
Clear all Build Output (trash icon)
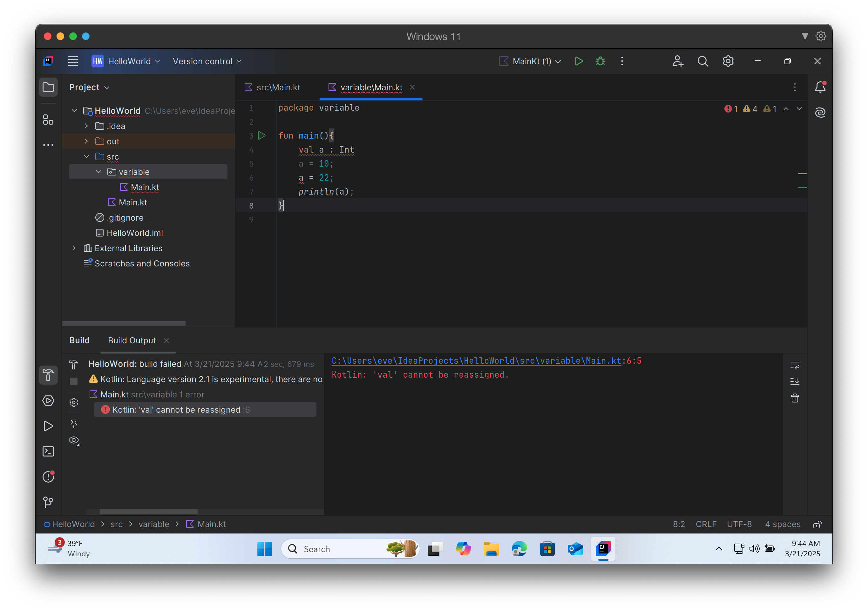tap(795, 398)
